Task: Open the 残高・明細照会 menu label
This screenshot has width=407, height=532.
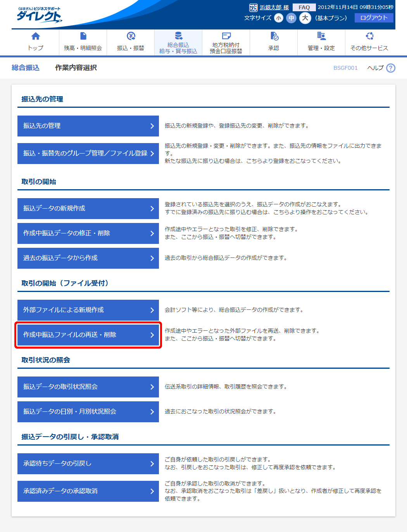Action: click(83, 48)
